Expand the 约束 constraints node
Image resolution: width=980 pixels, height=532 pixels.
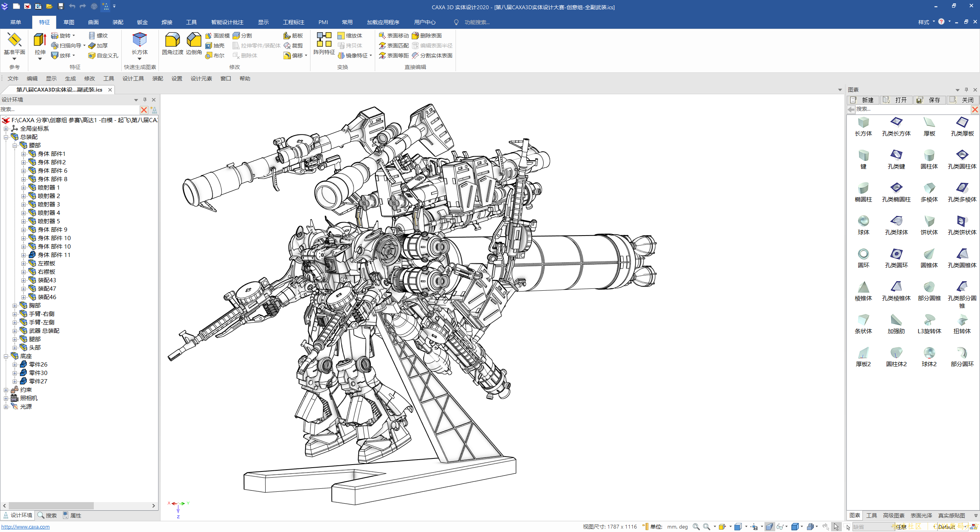coord(6,390)
